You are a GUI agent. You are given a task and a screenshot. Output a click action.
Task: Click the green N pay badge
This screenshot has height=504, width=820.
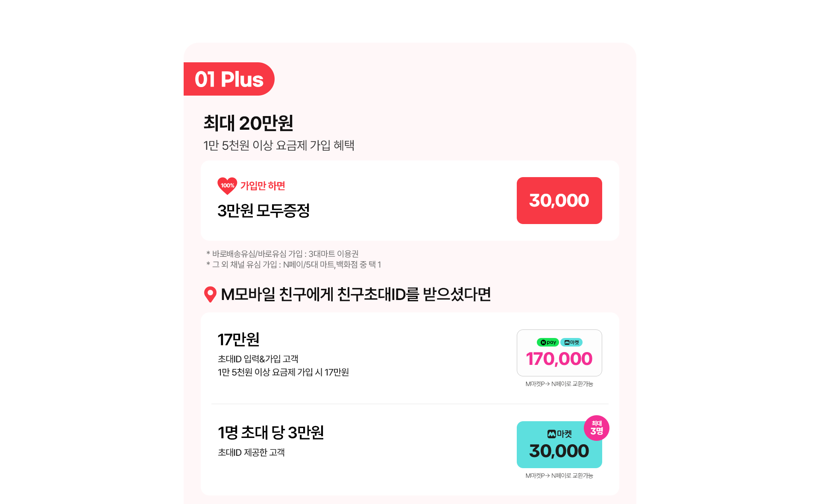(x=548, y=342)
